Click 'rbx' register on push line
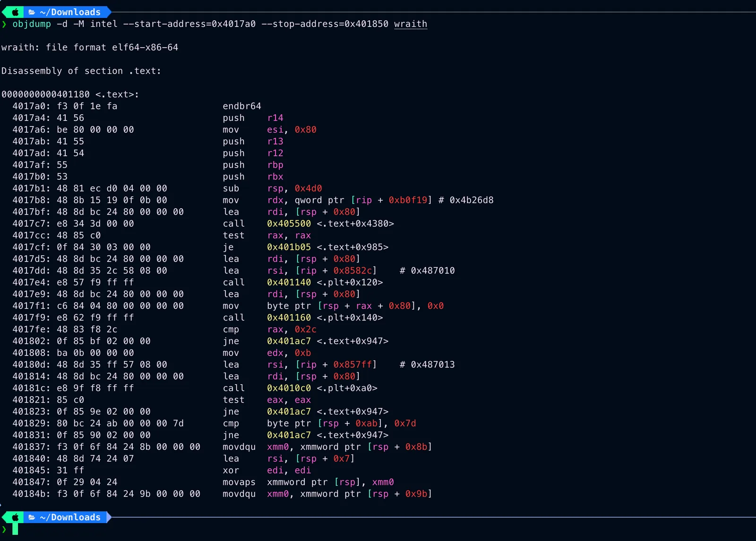 click(275, 177)
